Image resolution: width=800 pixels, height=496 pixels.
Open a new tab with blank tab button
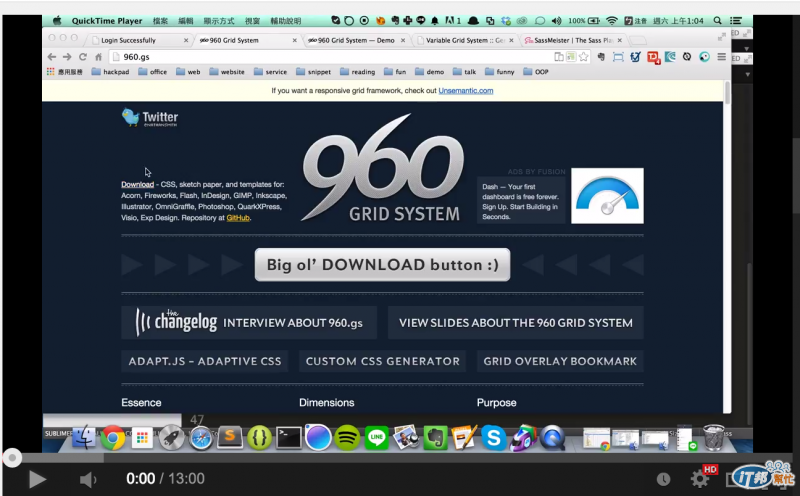pyautogui.click(x=638, y=40)
